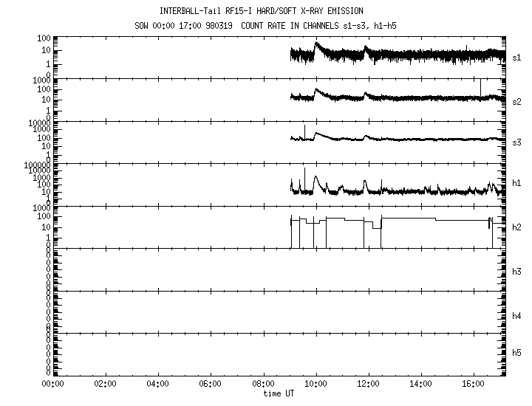Click the s3 channel label
The width and height of the screenshot is (532, 406).
click(518, 142)
